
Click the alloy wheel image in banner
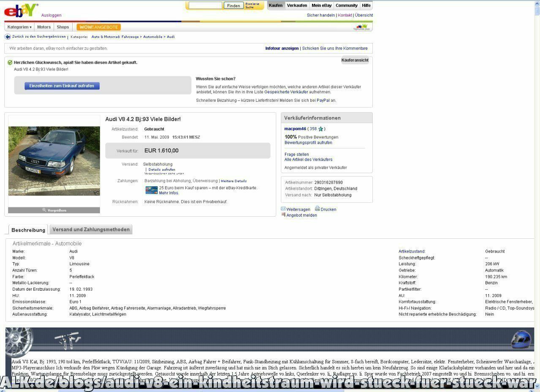pos(19,342)
